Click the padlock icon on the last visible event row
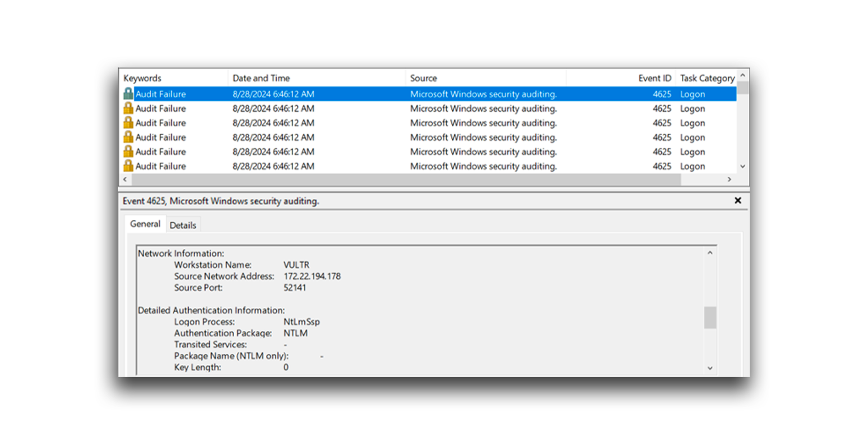 pos(128,166)
